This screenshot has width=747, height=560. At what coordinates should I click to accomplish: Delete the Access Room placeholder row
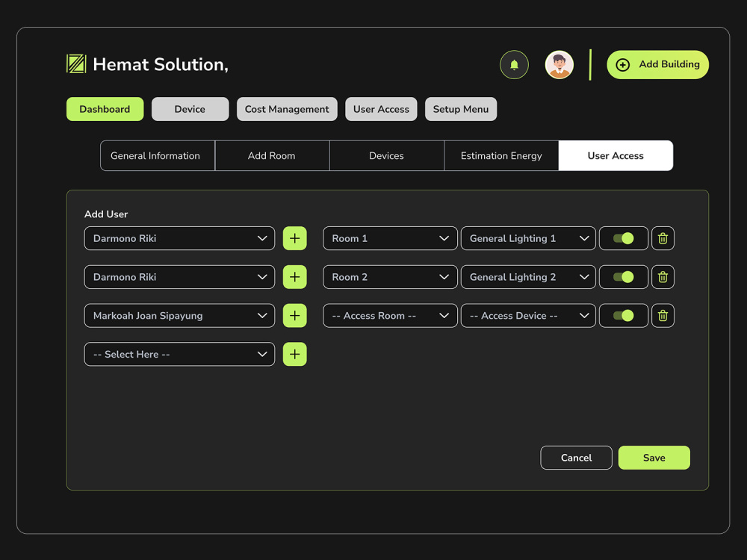click(663, 315)
